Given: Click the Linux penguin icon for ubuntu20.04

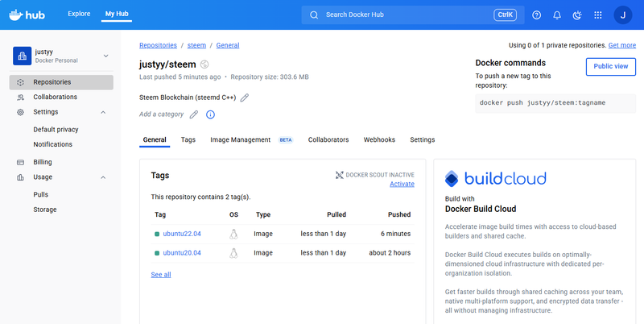Looking at the screenshot, I should coord(233,253).
